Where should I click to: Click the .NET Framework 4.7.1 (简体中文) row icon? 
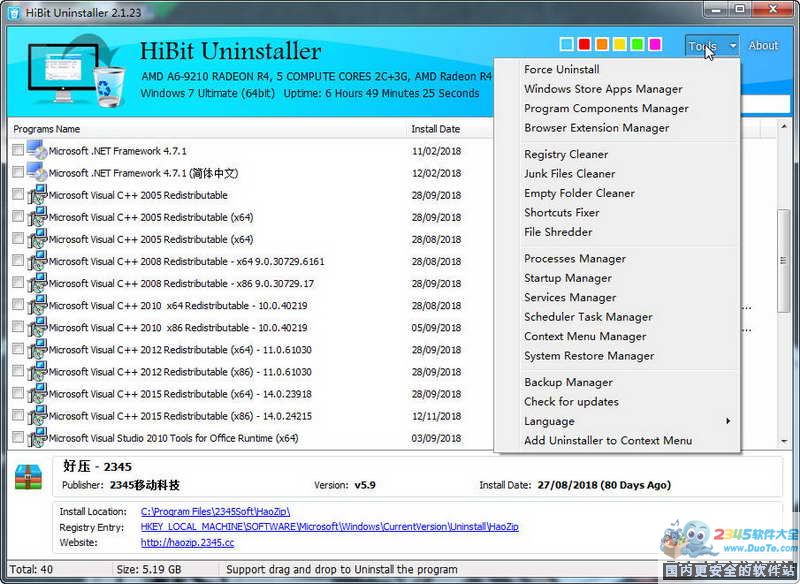pos(37,172)
